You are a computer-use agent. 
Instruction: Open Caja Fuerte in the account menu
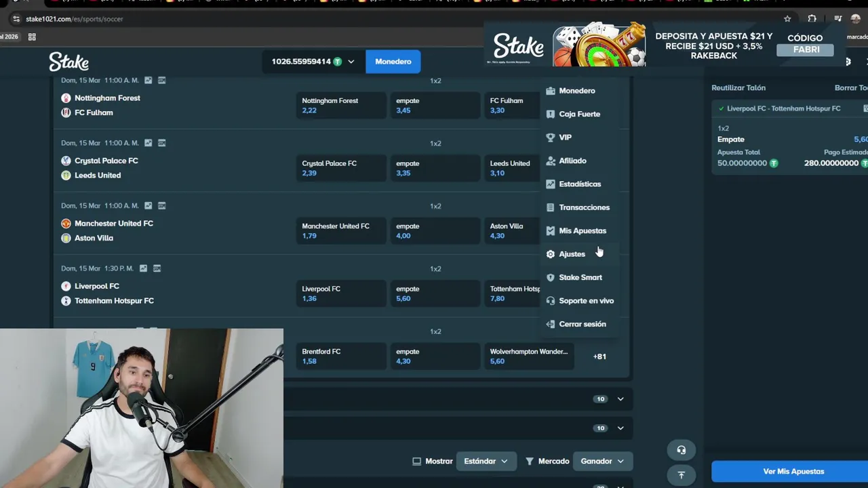tap(579, 114)
